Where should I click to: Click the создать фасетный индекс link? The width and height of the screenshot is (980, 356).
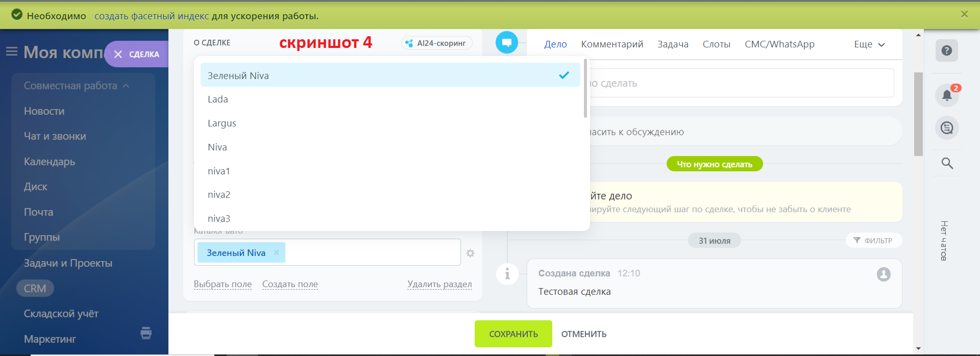click(152, 16)
